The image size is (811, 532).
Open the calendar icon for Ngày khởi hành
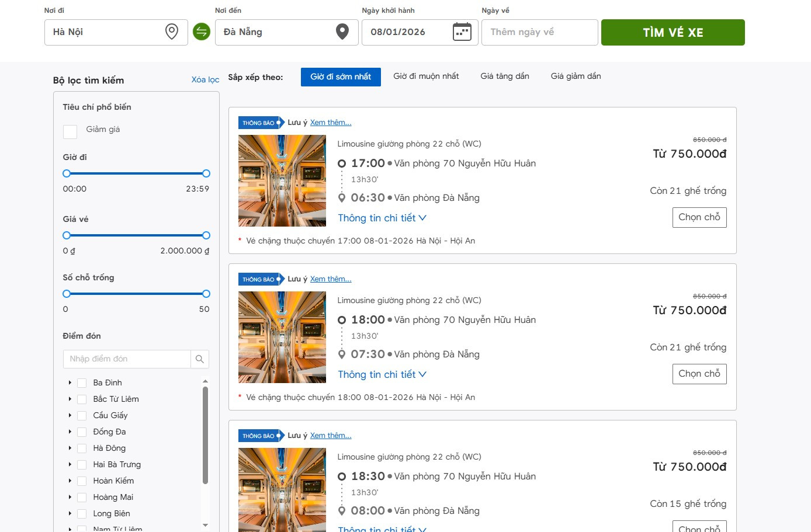(462, 32)
